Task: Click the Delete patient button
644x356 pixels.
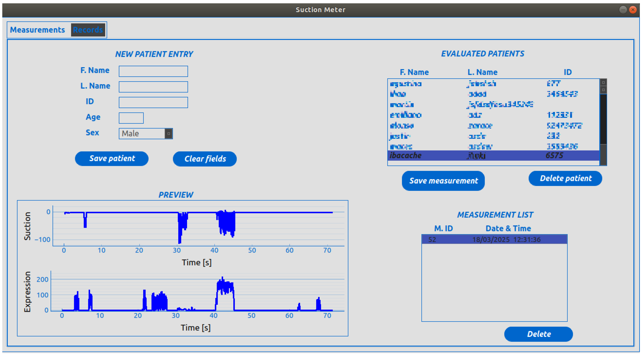Action: tap(565, 178)
